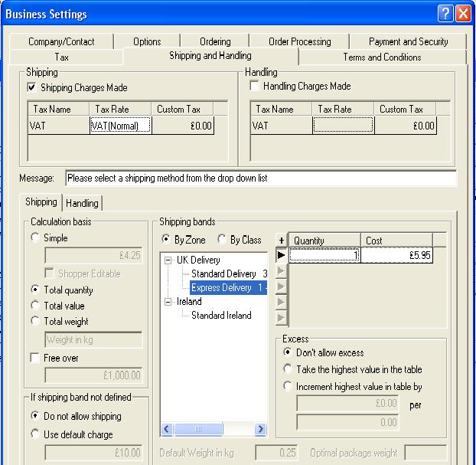Click the right scroll arrow in zone tree
The height and width of the screenshot is (465, 476).
click(x=260, y=430)
